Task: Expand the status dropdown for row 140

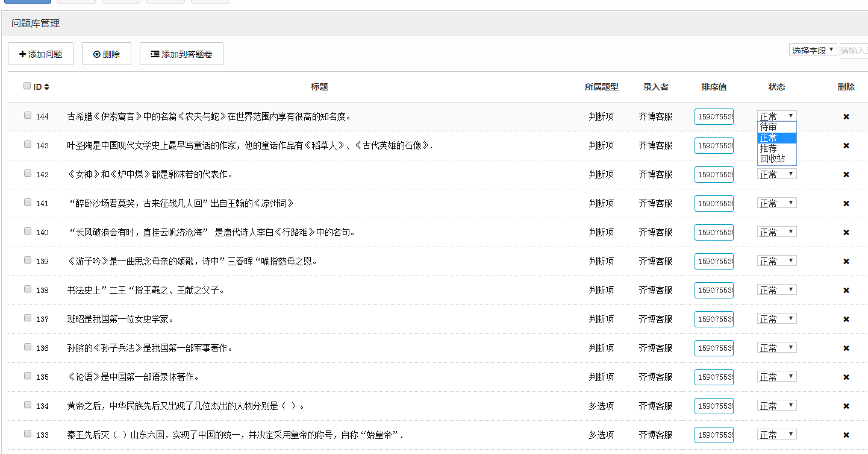Action: pos(776,232)
